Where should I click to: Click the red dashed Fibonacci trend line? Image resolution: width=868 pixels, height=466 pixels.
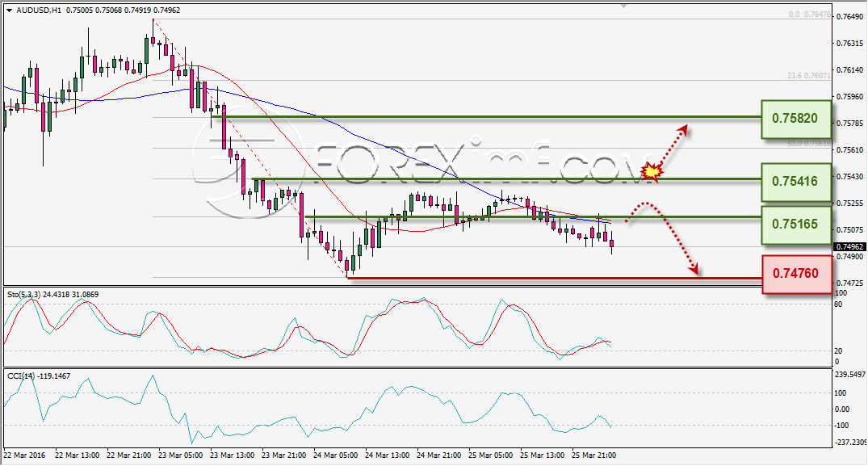pyautogui.click(x=252, y=150)
